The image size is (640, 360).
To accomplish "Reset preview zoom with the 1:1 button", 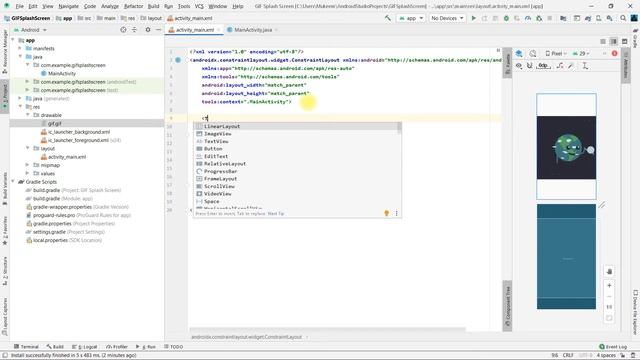I will 609,307.
